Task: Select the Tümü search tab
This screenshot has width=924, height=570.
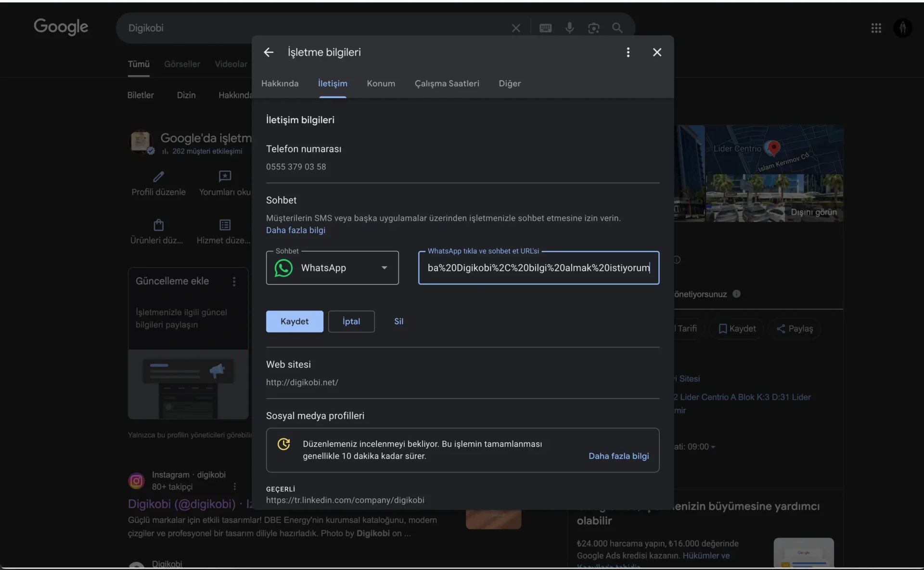Action: [139, 64]
